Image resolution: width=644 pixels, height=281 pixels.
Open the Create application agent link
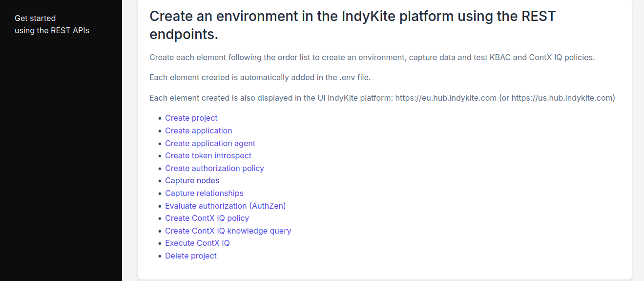(x=210, y=143)
